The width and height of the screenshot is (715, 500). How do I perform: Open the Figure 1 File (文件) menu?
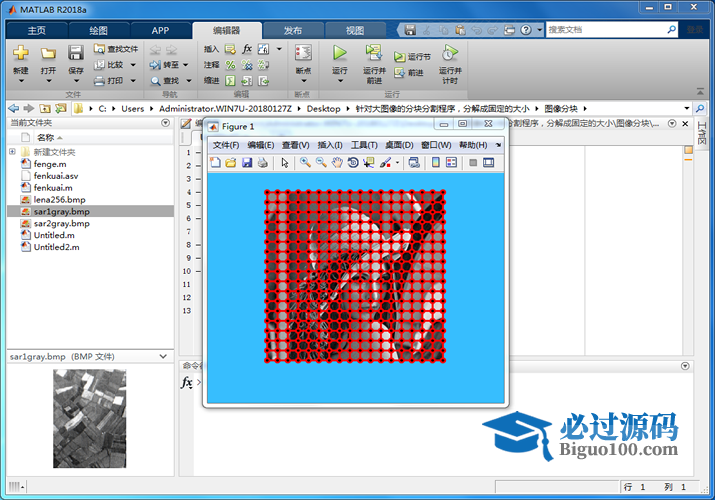(226, 145)
